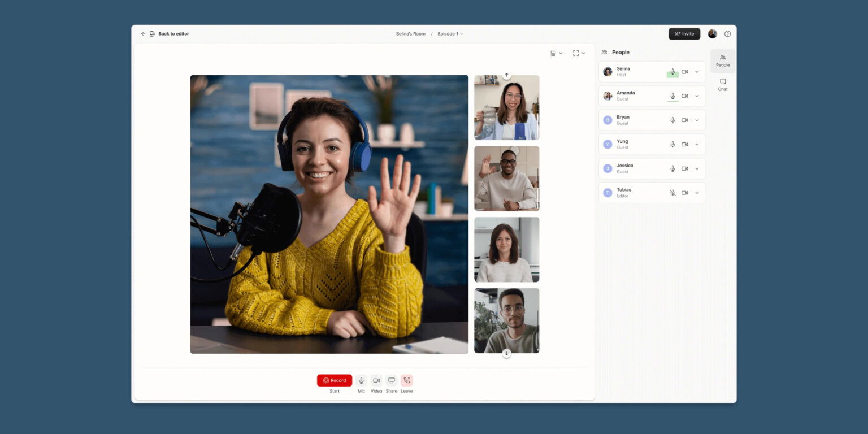This screenshot has height=434, width=868.
Task: Start screen sharing via the Share icon
Action: tap(391, 380)
